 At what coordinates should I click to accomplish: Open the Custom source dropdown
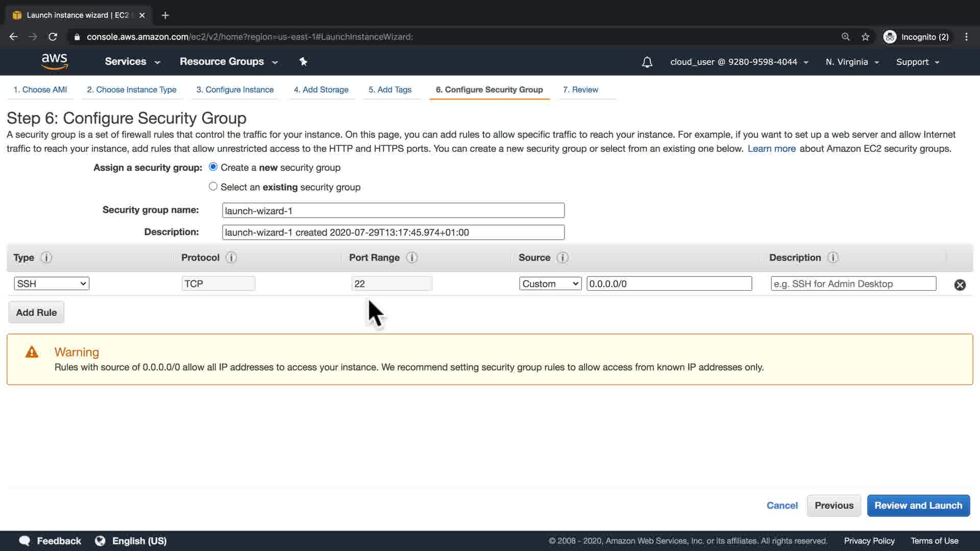point(550,284)
